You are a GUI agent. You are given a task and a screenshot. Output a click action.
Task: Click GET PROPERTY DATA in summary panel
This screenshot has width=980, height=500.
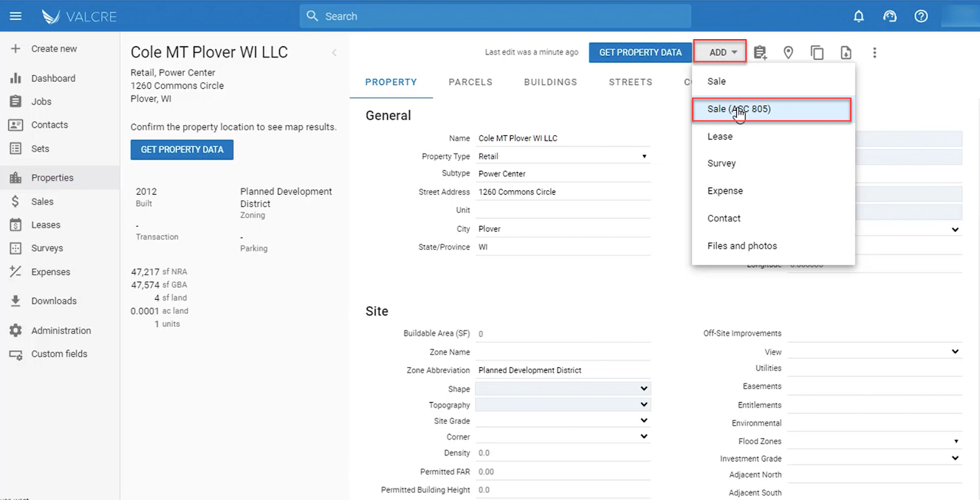(x=182, y=150)
